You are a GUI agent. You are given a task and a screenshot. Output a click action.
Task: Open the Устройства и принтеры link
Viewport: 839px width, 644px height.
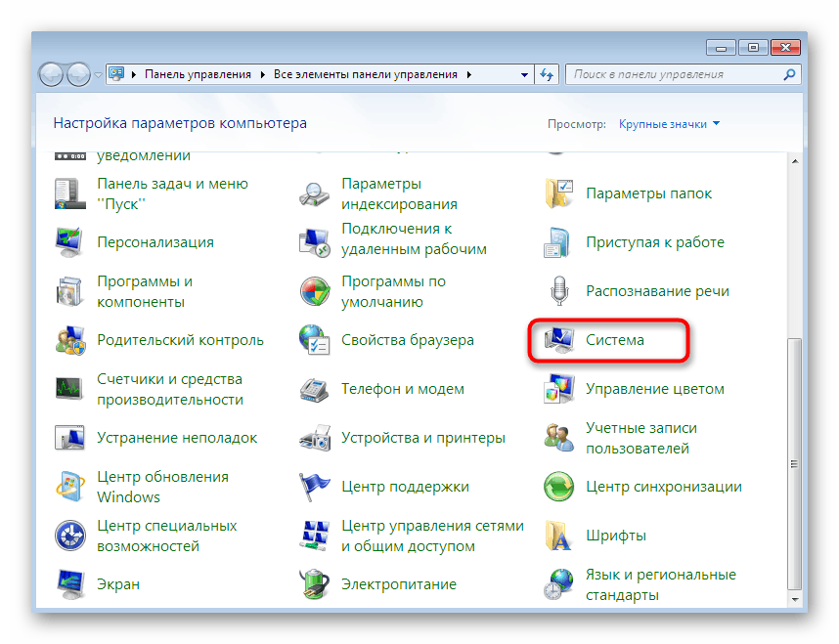(x=423, y=438)
